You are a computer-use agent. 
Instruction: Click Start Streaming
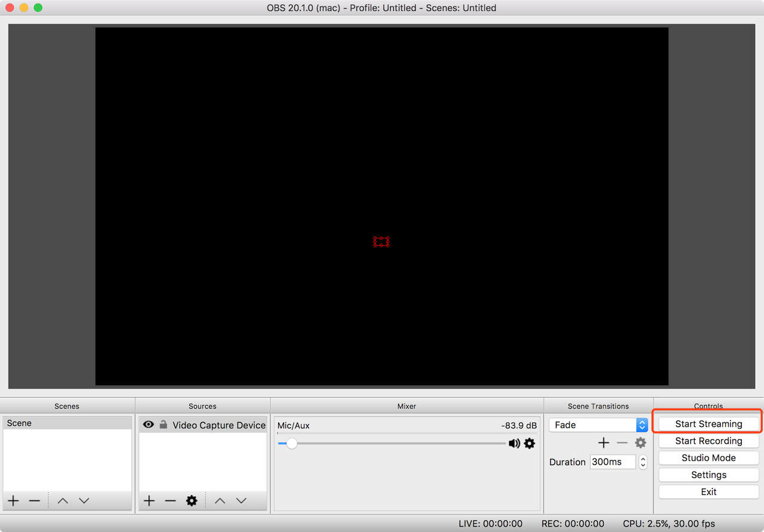click(x=708, y=424)
